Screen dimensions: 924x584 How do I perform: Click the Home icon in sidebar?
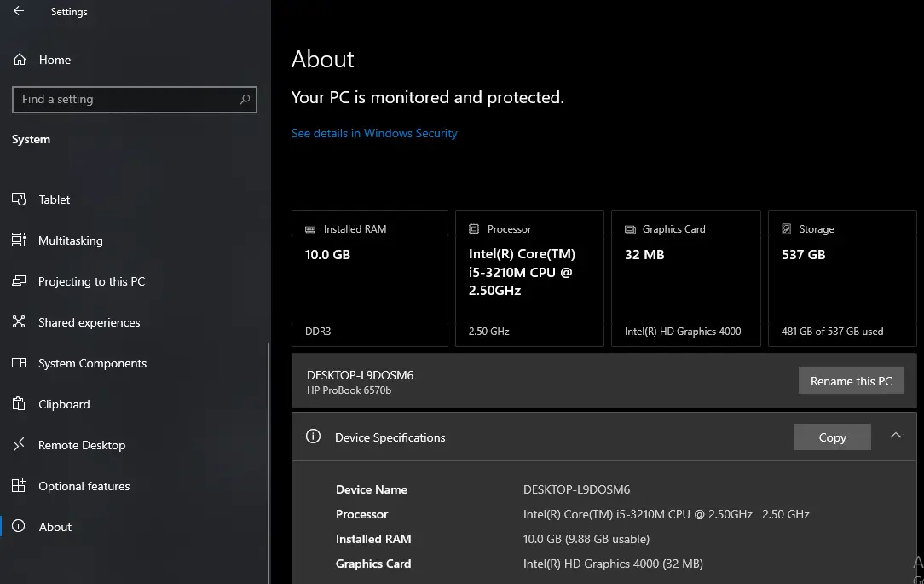coord(19,60)
